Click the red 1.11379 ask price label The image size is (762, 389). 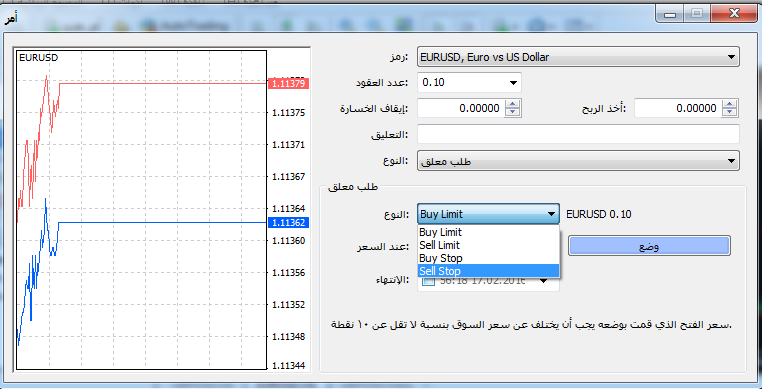tap(289, 84)
